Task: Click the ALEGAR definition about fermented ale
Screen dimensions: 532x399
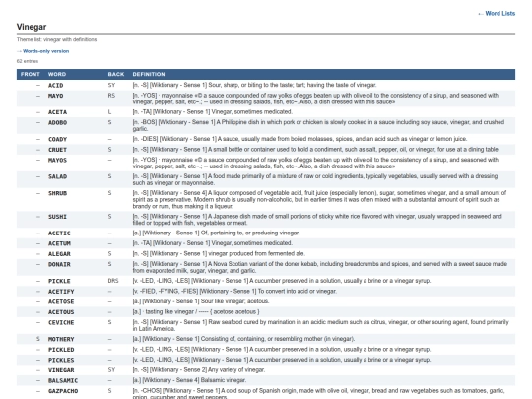Action: click(x=219, y=254)
